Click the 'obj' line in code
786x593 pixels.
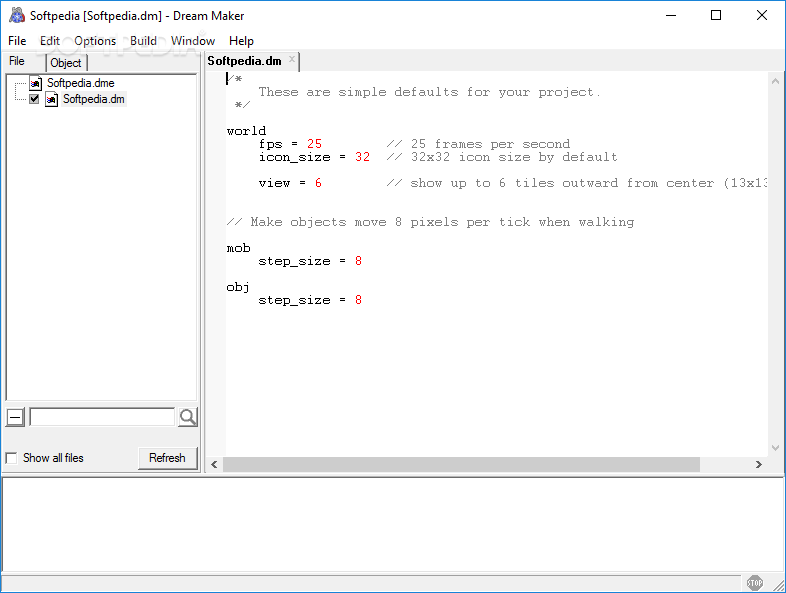[238, 287]
